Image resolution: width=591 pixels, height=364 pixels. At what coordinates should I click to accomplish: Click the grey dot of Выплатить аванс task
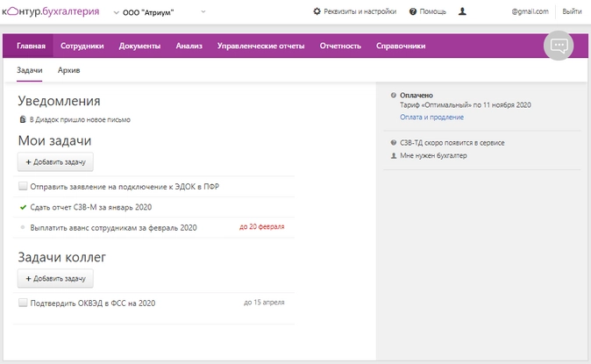[23, 227]
